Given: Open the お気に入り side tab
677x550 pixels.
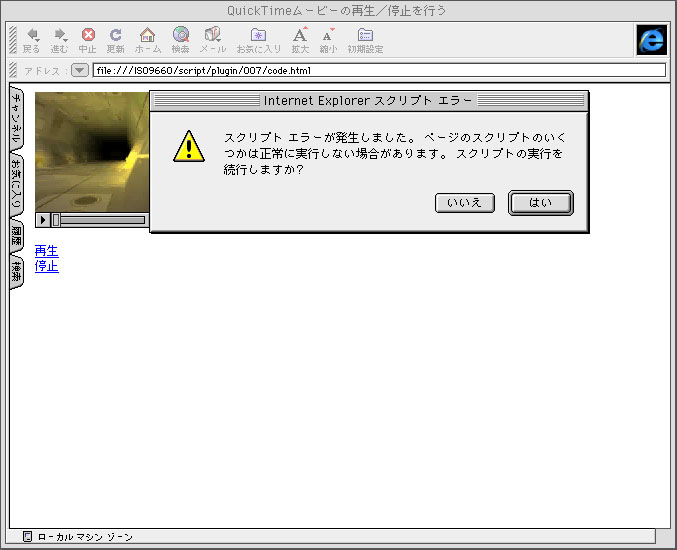Looking at the screenshot, I should click(x=16, y=185).
